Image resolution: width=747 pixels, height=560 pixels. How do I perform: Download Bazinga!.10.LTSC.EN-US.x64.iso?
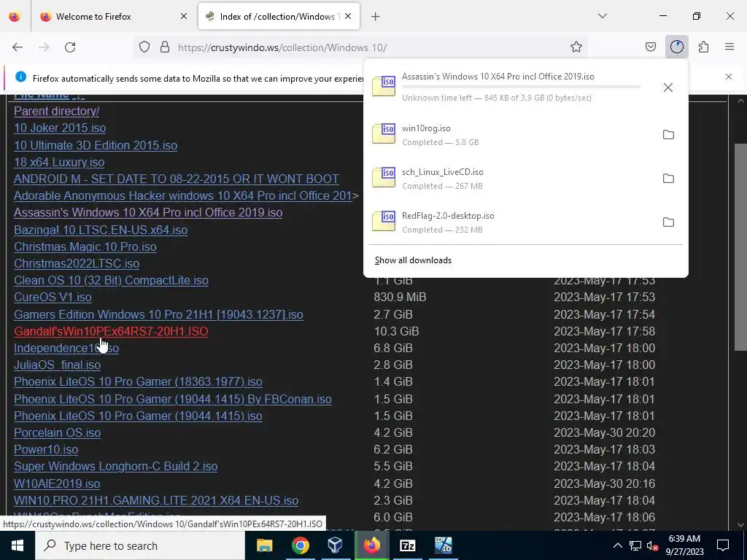[101, 230]
